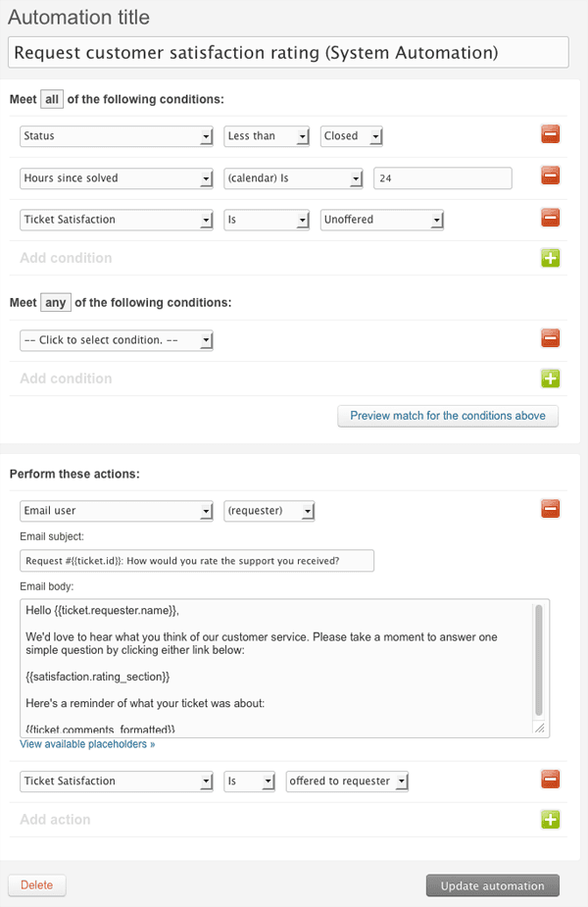This screenshot has width=588, height=907.
Task: Click inside the automation title field
Action: point(289,51)
